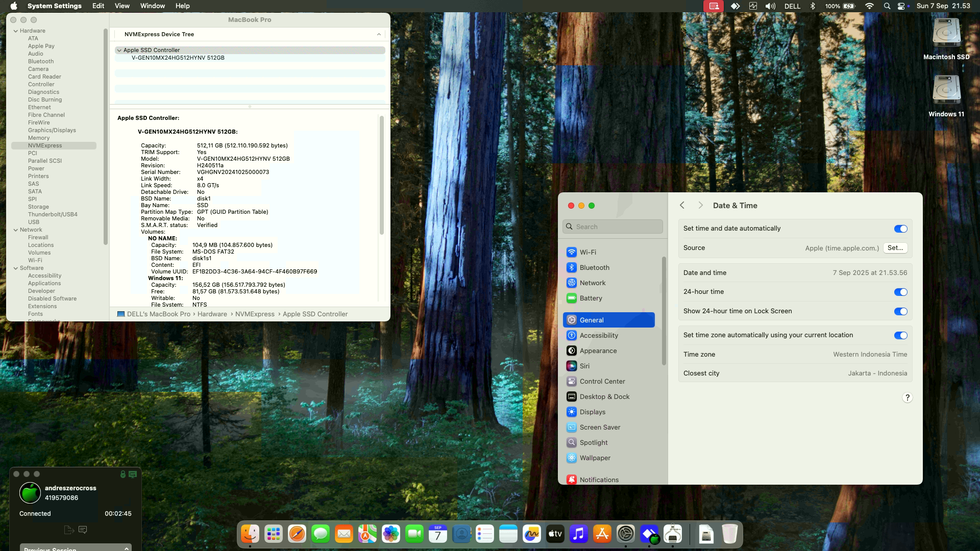Open Battery settings in sidebar
The height and width of the screenshot is (551, 980).
[608, 298]
